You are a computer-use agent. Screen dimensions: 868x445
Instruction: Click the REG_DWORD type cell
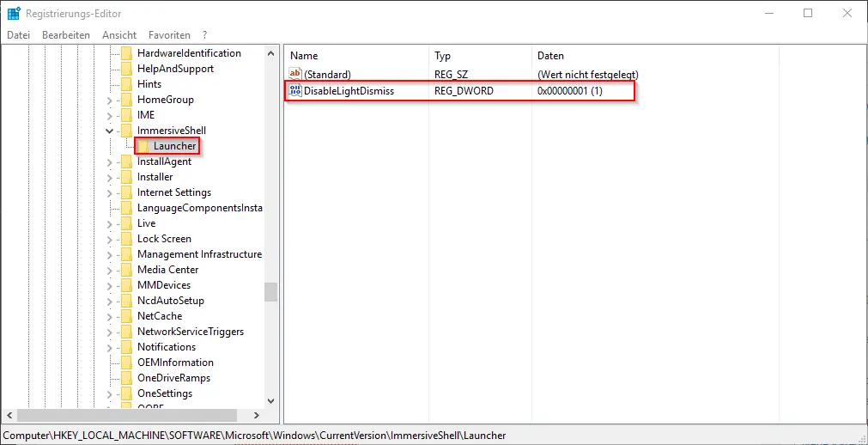click(x=464, y=91)
